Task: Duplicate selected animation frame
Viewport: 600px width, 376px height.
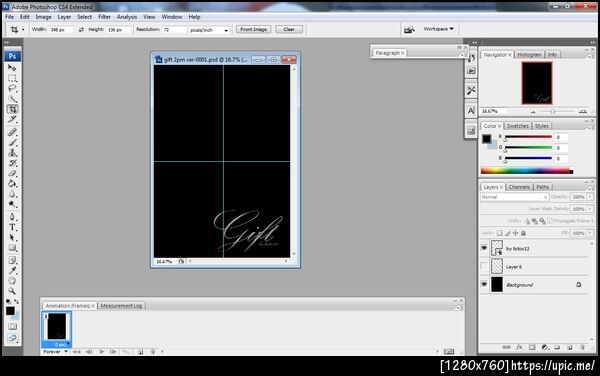Action: pos(140,352)
